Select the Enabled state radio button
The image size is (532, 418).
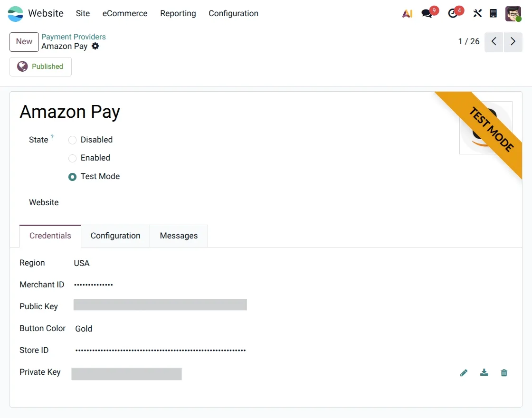coord(72,158)
